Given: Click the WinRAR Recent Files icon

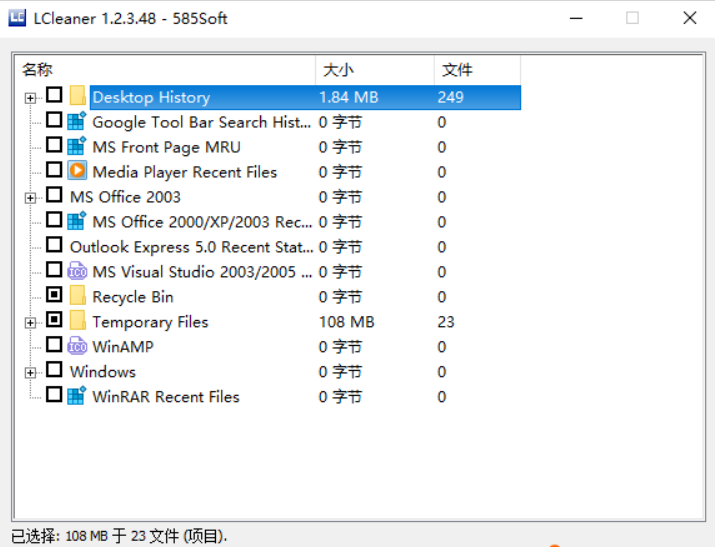Looking at the screenshot, I should [77, 397].
